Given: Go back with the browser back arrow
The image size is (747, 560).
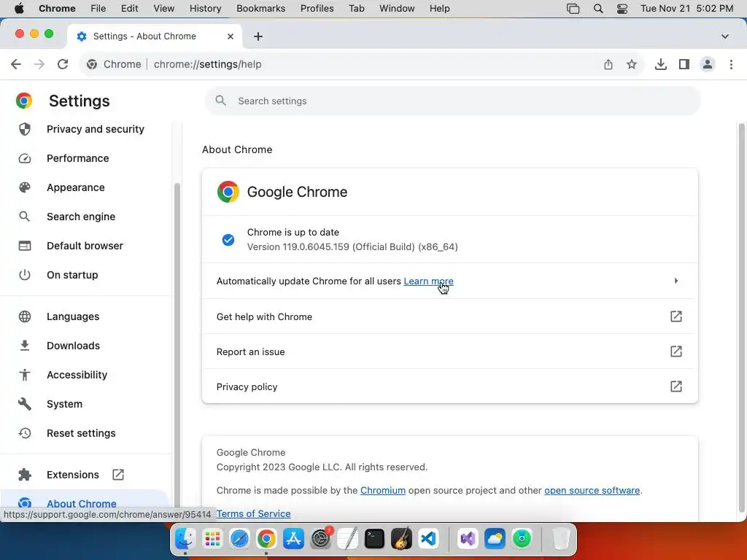Looking at the screenshot, I should click(x=16, y=64).
